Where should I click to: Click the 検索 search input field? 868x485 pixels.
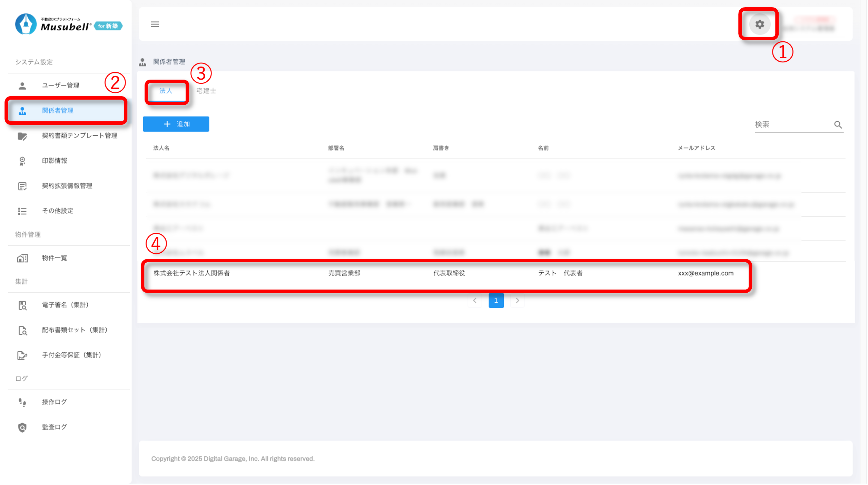point(792,125)
